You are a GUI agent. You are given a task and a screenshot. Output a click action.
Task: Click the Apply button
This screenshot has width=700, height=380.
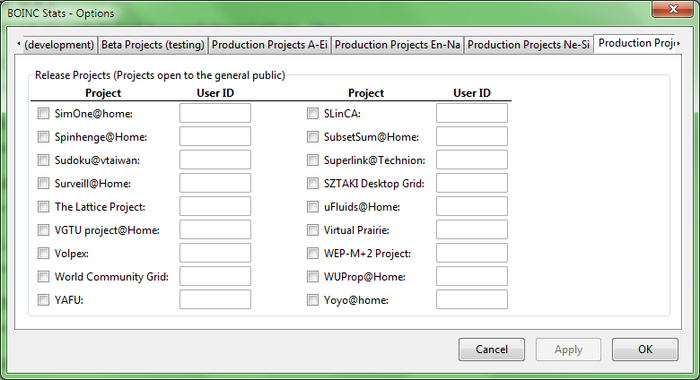point(568,349)
